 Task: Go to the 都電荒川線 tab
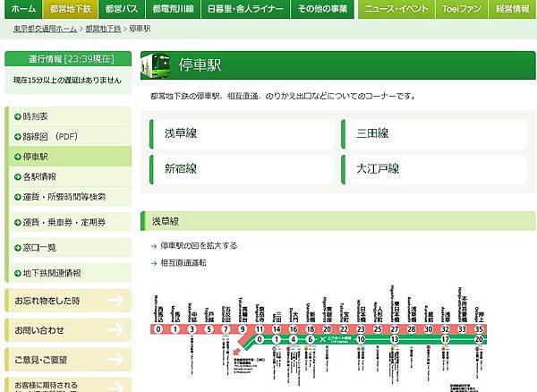tap(174, 9)
